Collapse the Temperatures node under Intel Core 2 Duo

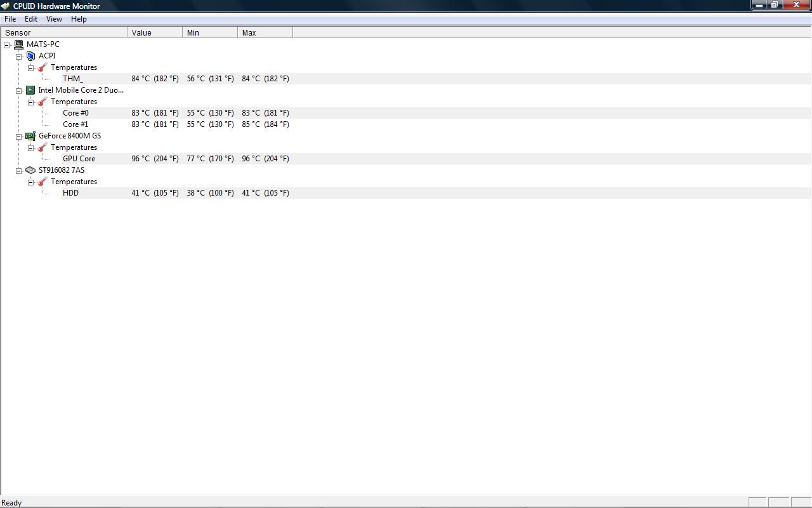point(30,102)
